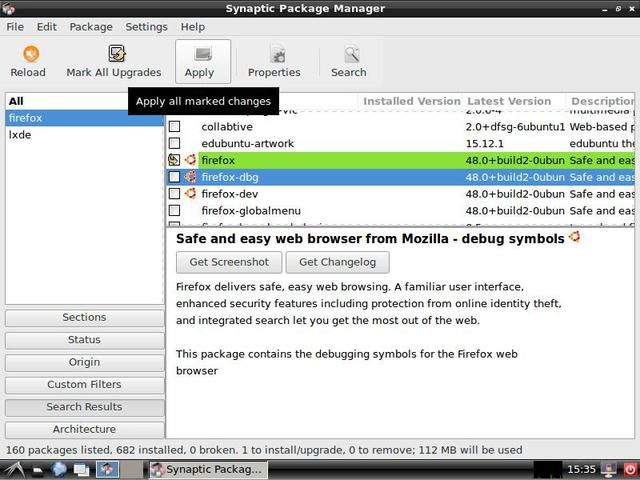Image resolution: width=640 pixels, height=480 pixels.
Task: Select the firefox-globalmenu package name
Action: point(251,211)
